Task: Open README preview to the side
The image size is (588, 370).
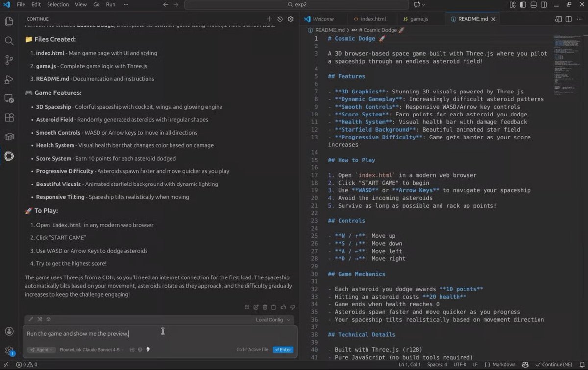Action: [x=558, y=19]
